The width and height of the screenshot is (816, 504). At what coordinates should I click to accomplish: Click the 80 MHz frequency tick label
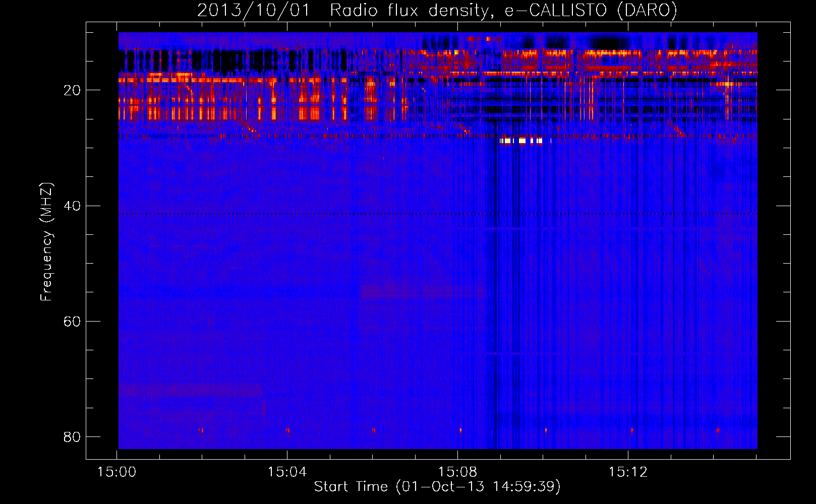tap(72, 436)
